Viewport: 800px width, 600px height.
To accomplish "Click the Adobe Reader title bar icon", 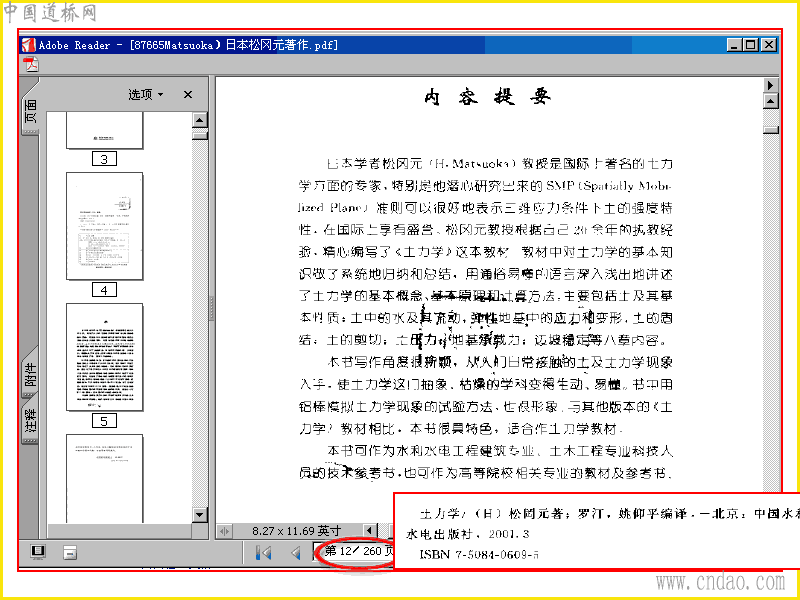I will pos(29,45).
